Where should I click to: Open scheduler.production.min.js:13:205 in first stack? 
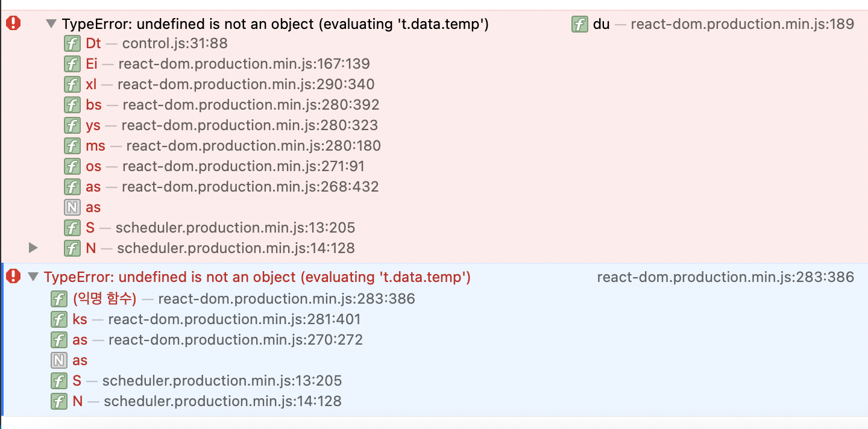click(x=235, y=228)
